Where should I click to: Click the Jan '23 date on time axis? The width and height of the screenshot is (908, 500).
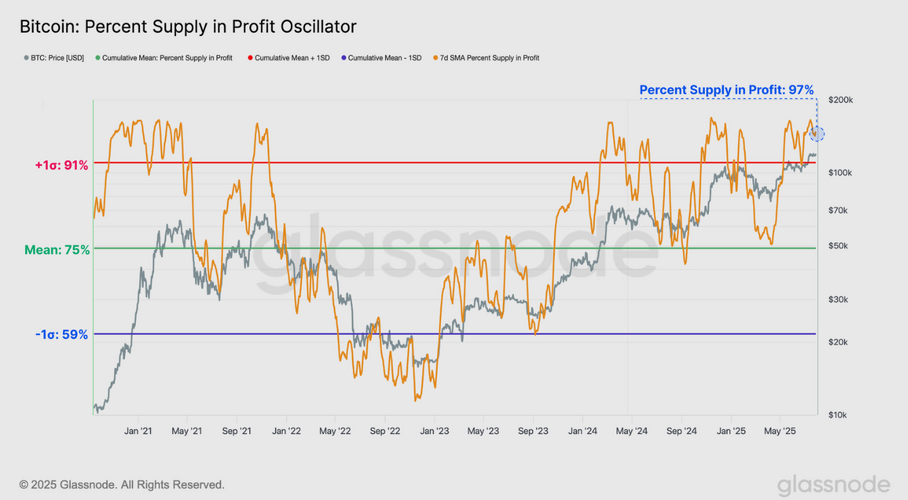coord(434,431)
